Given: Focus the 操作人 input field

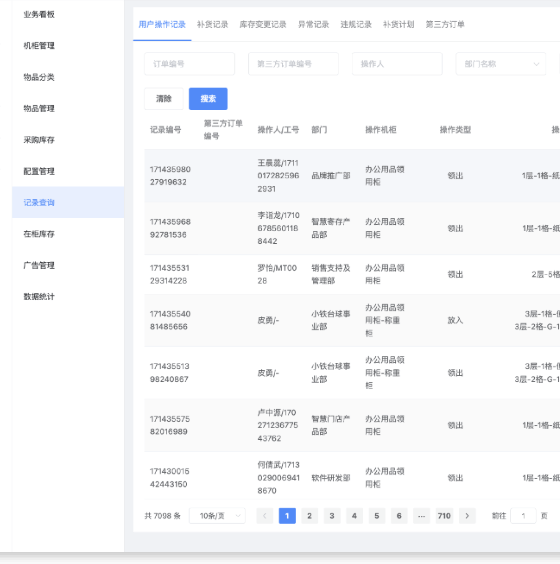Looking at the screenshot, I should pyautogui.click(x=397, y=64).
